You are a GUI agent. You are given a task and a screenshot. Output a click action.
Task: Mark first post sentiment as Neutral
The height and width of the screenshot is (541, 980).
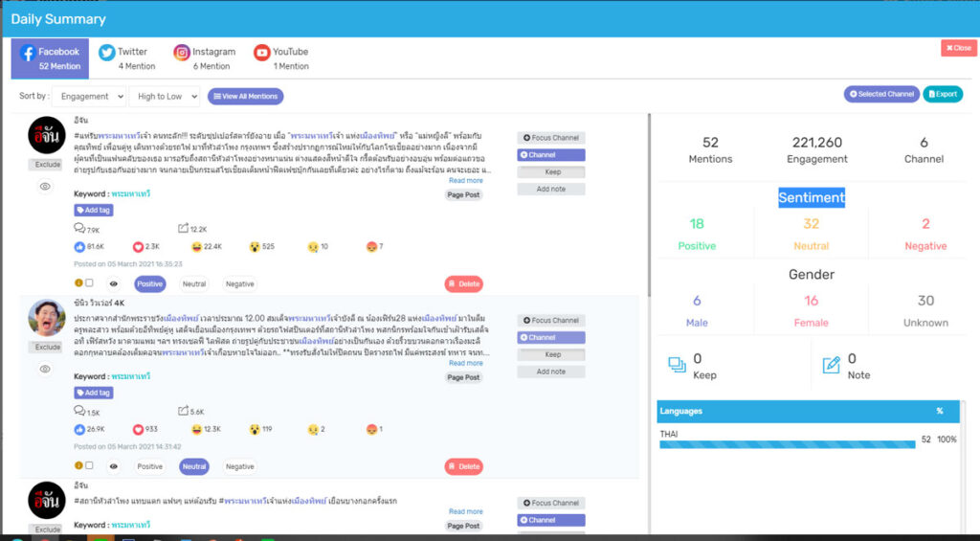point(193,284)
